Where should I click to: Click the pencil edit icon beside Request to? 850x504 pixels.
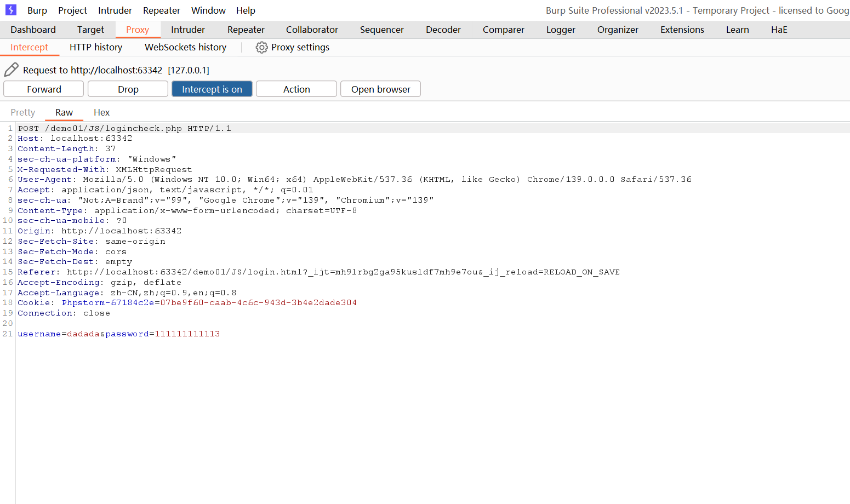(x=11, y=70)
